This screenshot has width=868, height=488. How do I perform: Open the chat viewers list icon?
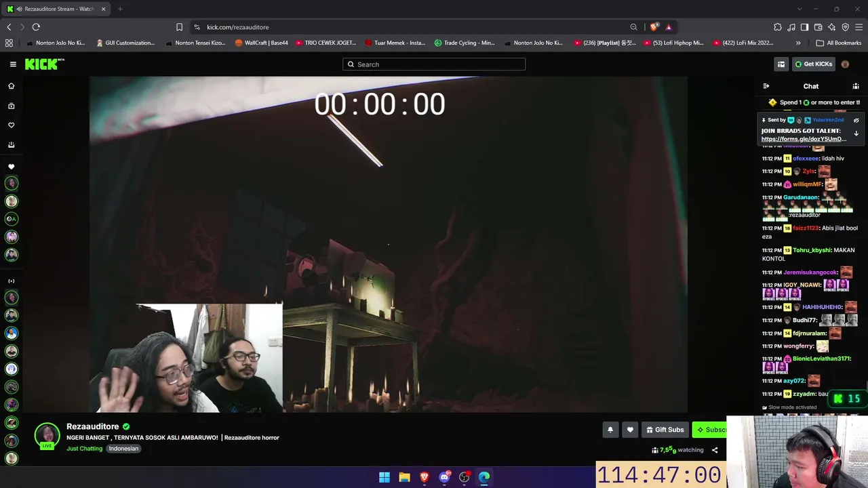point(856,86)
